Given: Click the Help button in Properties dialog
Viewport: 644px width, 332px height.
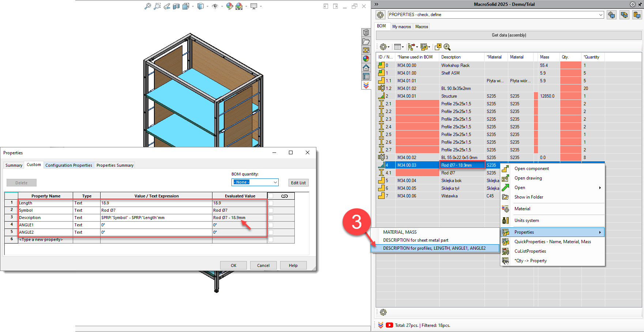Looking at the screenshot, I should (x=293, y=265).
